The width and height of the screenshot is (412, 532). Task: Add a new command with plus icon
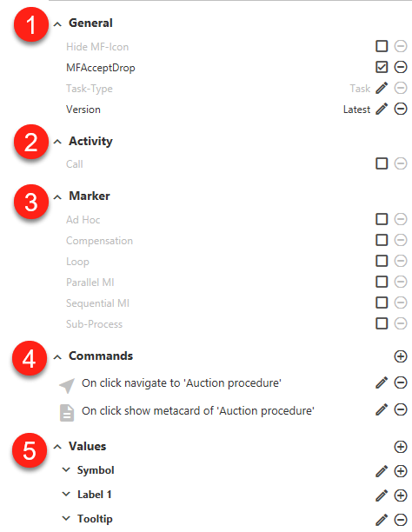coord(401,356)
